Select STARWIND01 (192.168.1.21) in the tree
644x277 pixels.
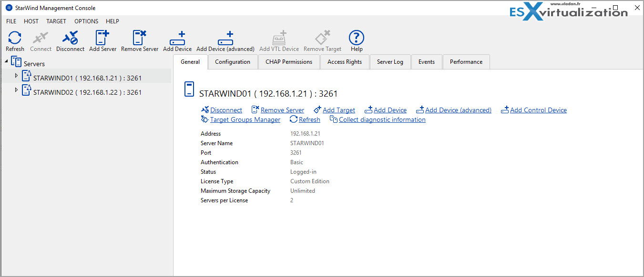tap(87, 78)
